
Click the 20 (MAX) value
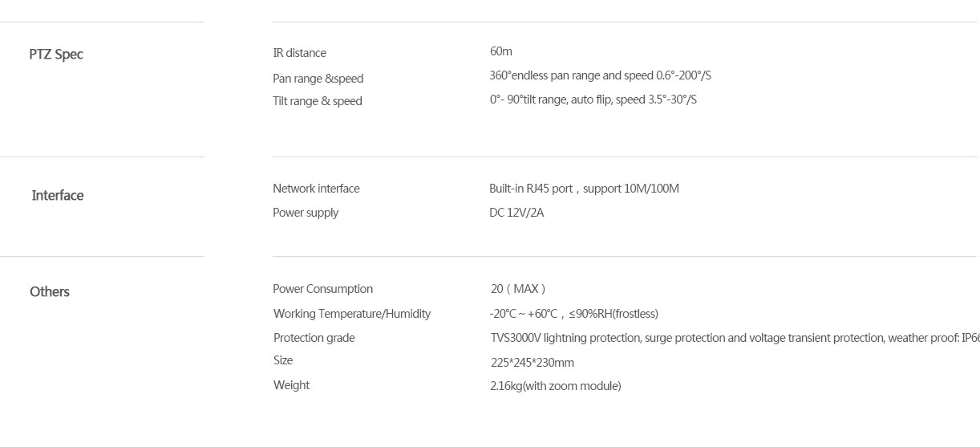pyautogui.click(x=518, y=289)
